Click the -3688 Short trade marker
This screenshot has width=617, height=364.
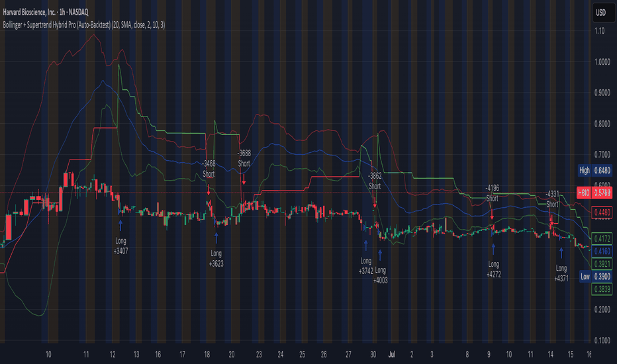pos(244,158)
